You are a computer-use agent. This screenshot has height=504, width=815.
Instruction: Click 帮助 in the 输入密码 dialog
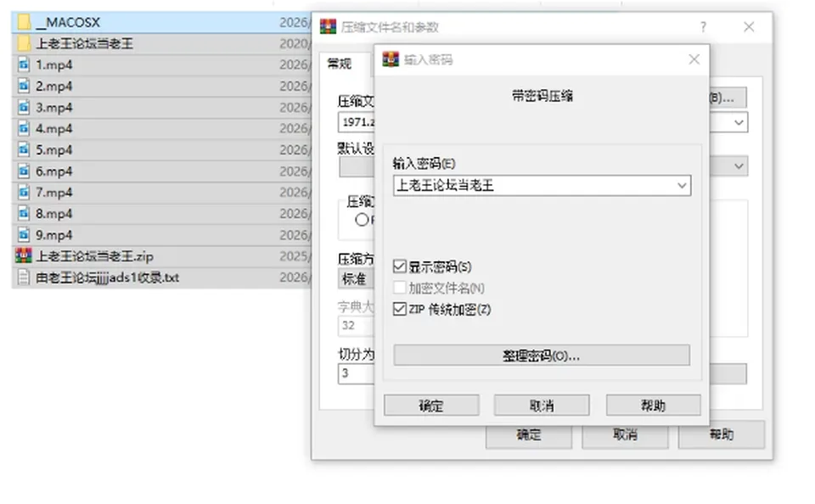coord(654,406)
